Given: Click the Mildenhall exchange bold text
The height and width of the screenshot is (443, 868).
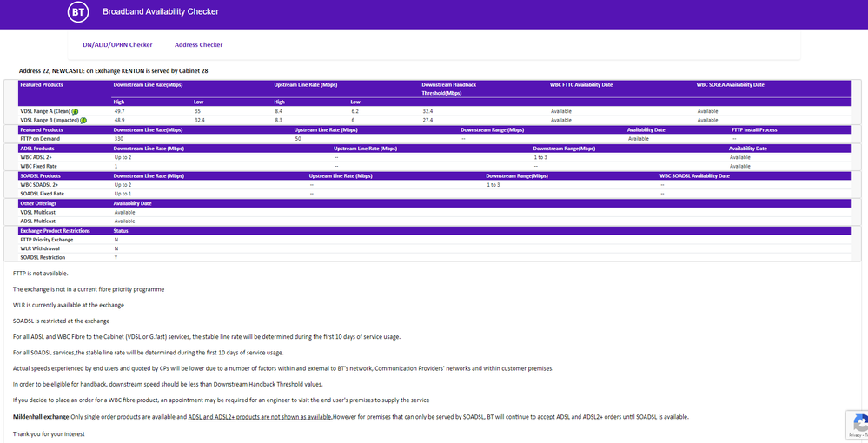Looking at the screenshot, I should (x=42, y=417).
